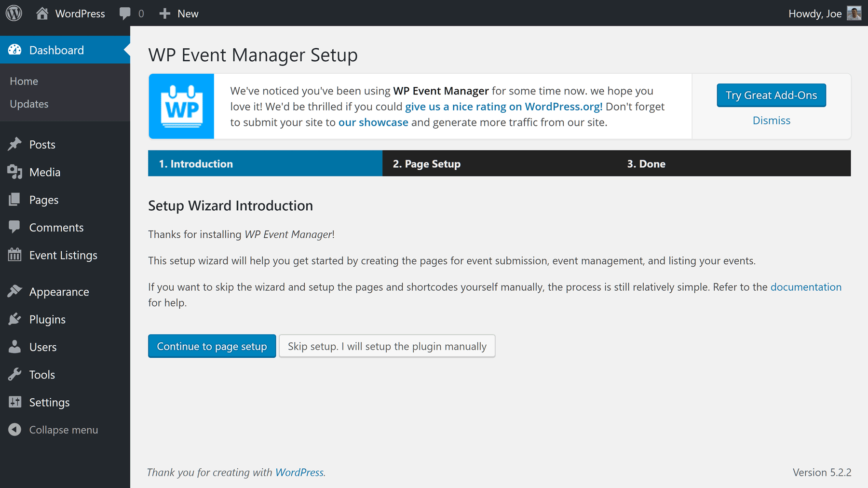Open the WordPress site name in admin bar

click(80, 14)
